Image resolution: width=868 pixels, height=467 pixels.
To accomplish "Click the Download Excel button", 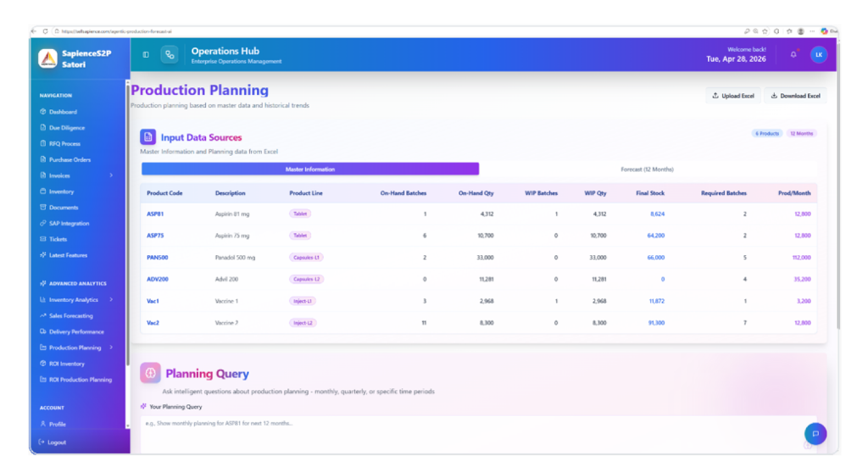I will pyautogui.click(x=795, y=96).
